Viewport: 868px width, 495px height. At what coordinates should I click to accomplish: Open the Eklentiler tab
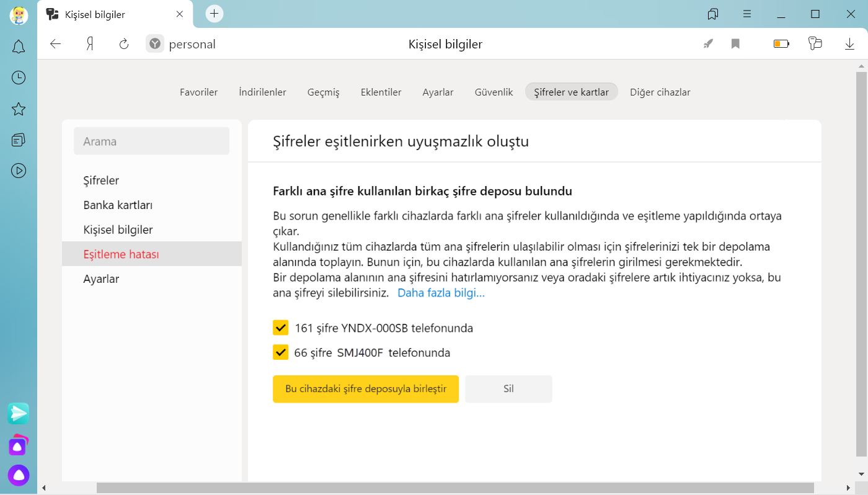(x=381, y=92)
